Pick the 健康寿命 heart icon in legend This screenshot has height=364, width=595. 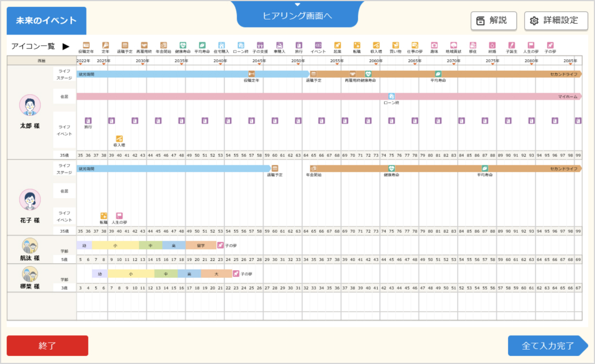click(x=183, y=45)
